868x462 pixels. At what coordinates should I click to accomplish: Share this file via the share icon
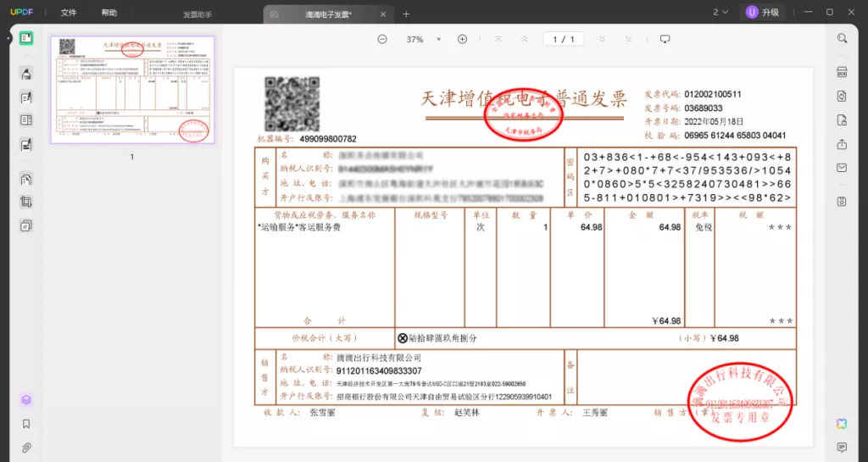(x=842, y=144)
